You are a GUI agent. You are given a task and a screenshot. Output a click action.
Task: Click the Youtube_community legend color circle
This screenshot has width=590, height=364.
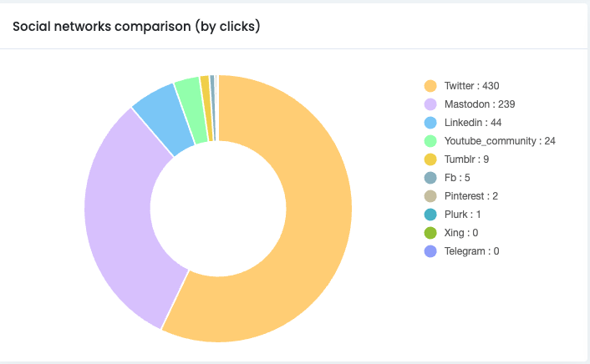pos(430,141)
